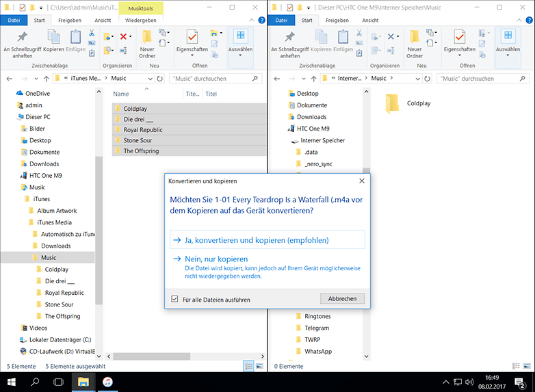Pin to Schnellzugriff in left window
This screenshot has height=392, width=535.
pyautogui.click(x=22, y=44)
